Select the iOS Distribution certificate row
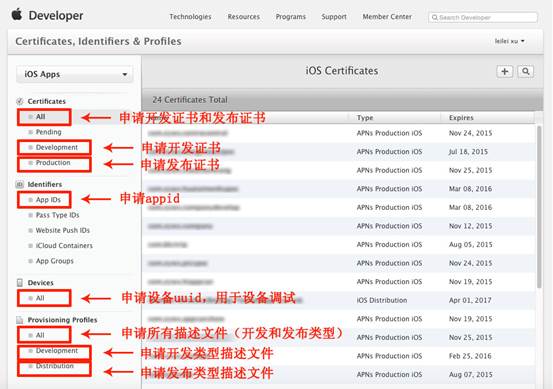The height and width of the screenshot is (389, 553). tap(339, 300)
